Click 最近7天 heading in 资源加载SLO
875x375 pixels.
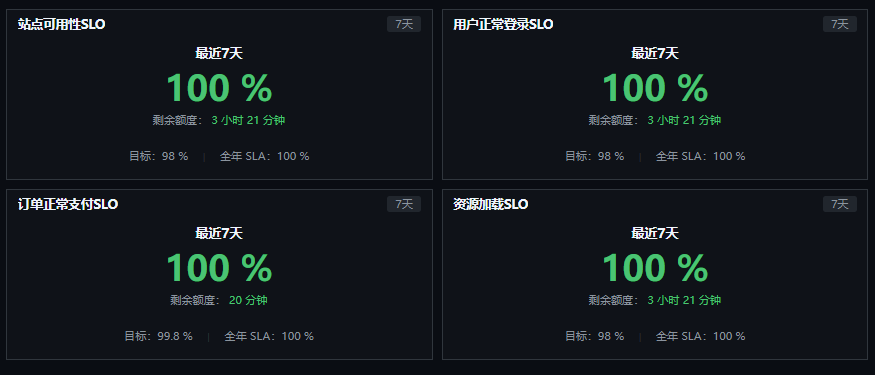point(655,234)
